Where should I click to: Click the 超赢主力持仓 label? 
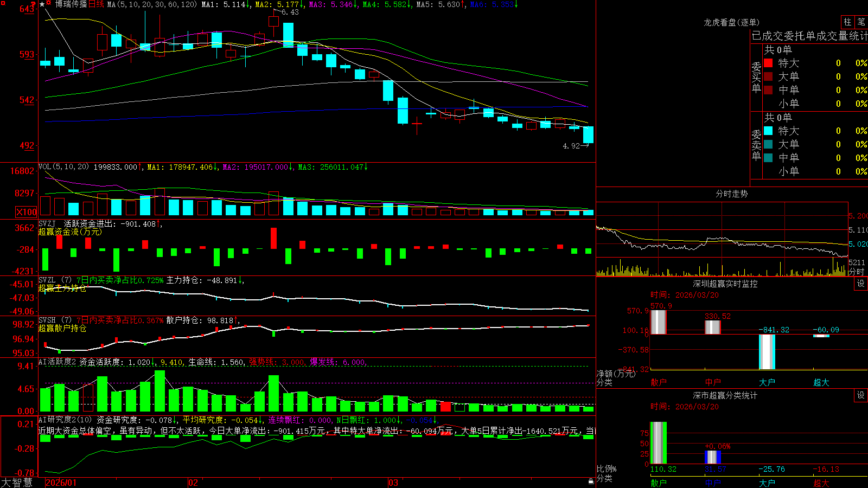[x=62, y=288]
